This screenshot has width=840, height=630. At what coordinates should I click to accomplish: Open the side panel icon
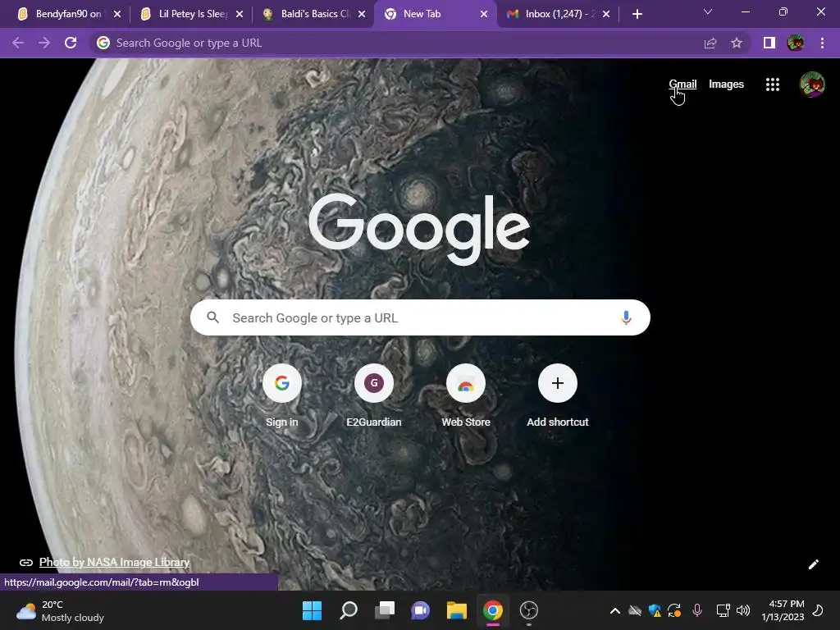tap(769, 43)
